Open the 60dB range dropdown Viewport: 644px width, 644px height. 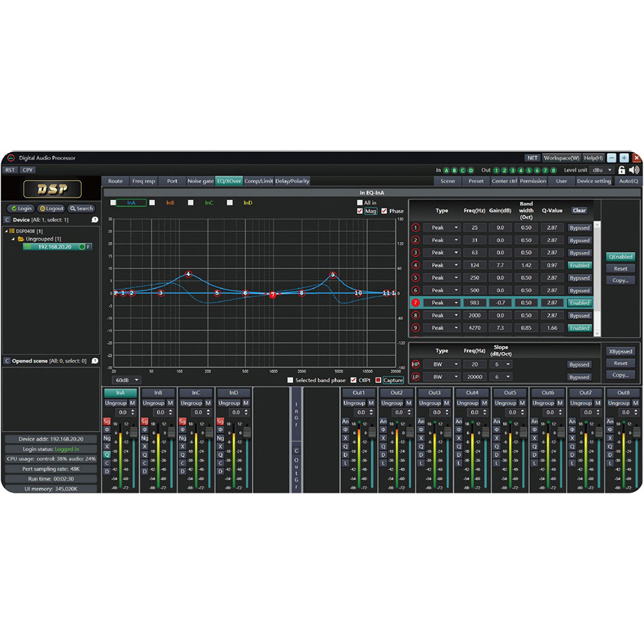point(127,380)
